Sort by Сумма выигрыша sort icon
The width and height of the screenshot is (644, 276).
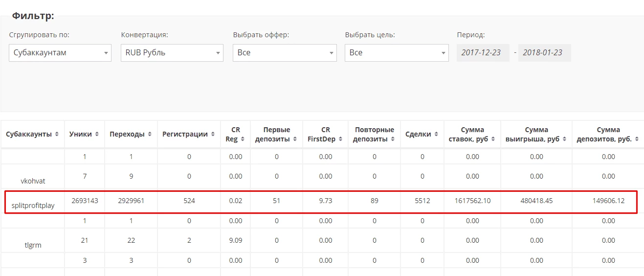tap(564, 139)
